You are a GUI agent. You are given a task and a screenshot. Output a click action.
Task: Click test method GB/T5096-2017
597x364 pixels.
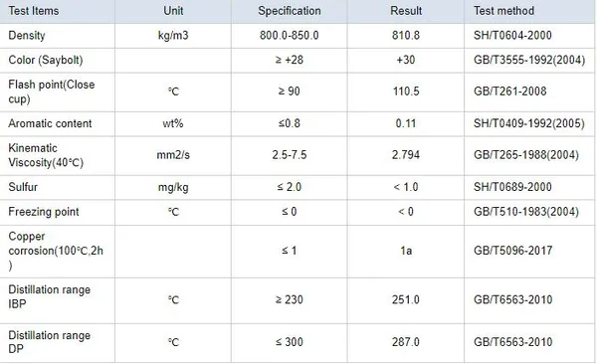[512, 251]
